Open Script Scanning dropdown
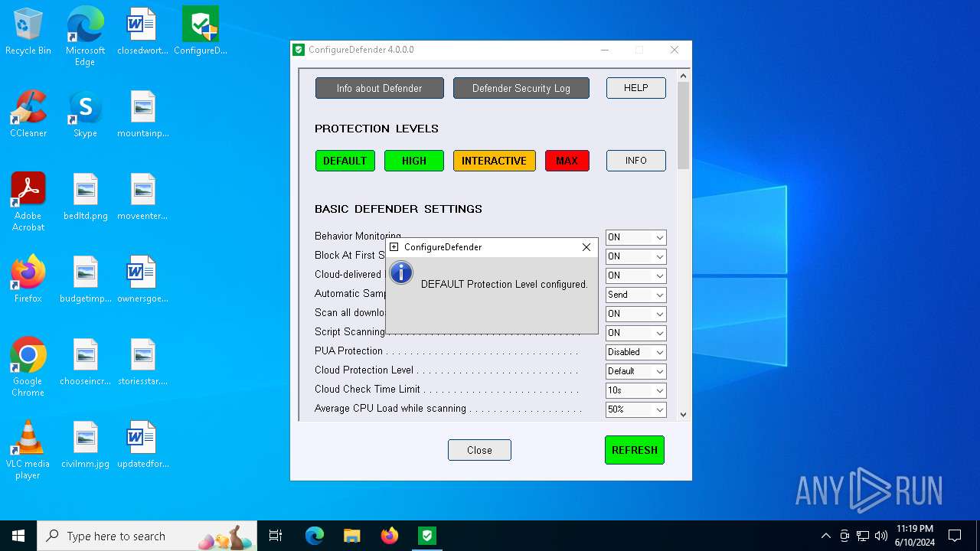Screen dimensions: 980x551 [635, 333]
